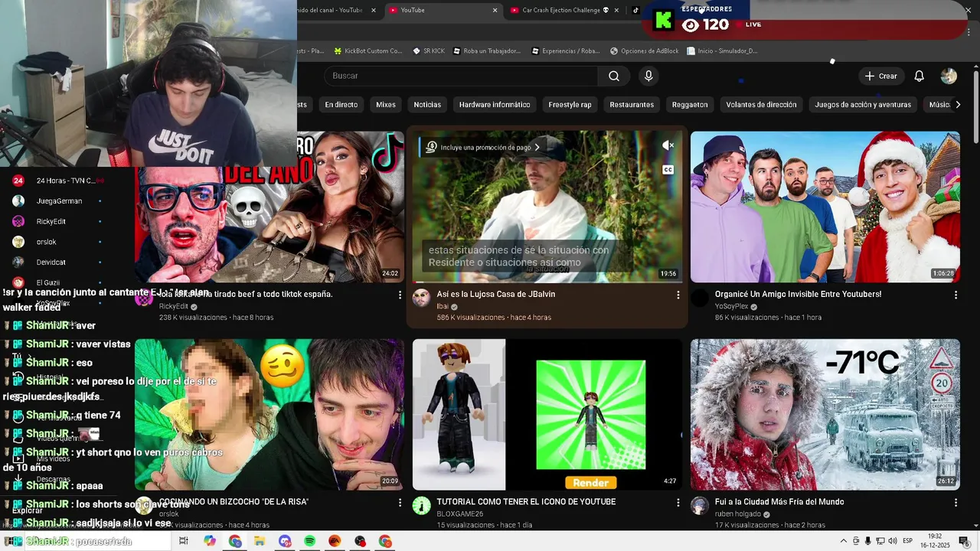Viewport: 980px width, 551px height.
Task: Open YouTube notifications bell
Action: coord(920,76)
